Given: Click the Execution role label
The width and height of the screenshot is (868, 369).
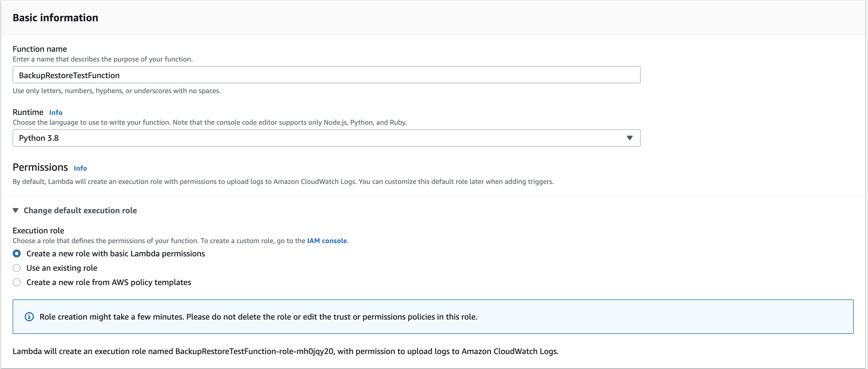Looking at the screenshot, I should pos(38,230).
